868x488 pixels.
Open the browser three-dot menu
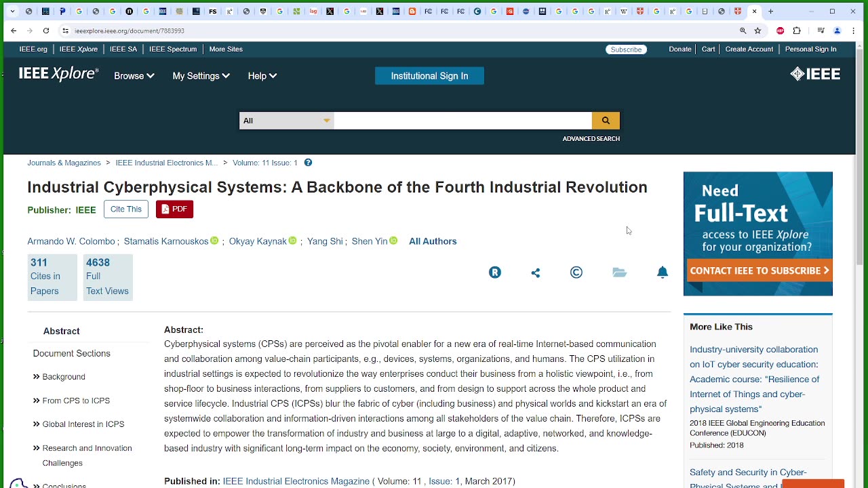(x=853, y=30)
